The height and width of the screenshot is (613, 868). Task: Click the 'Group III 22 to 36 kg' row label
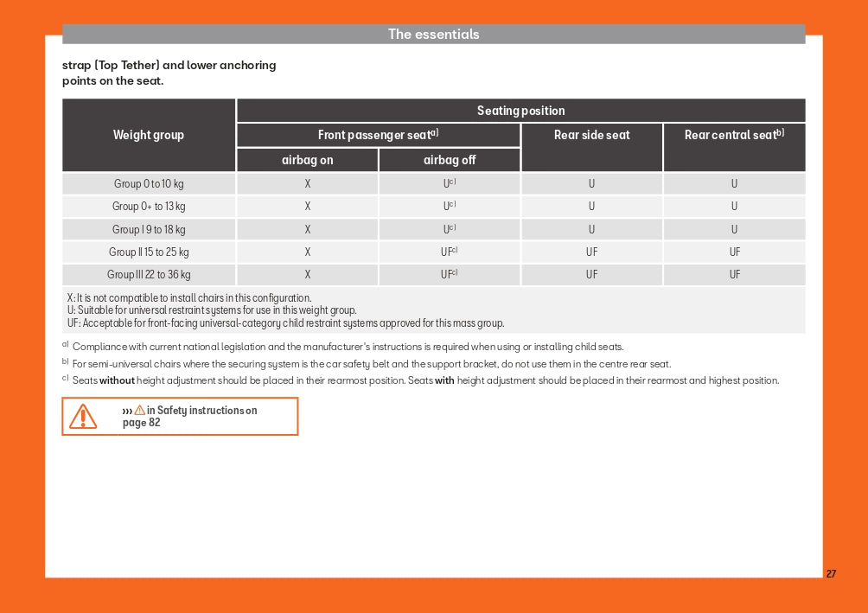point(149,275)
